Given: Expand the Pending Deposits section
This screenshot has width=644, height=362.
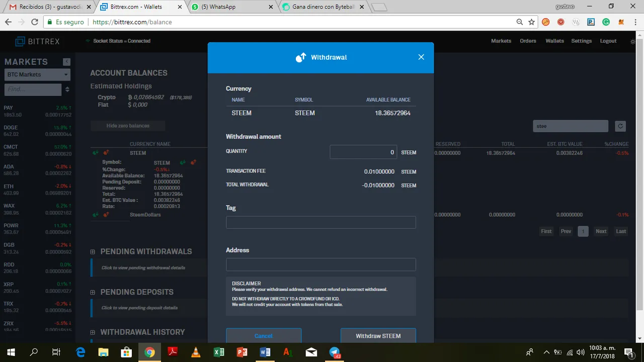Looking at the screenshot, I should (93, 292).
